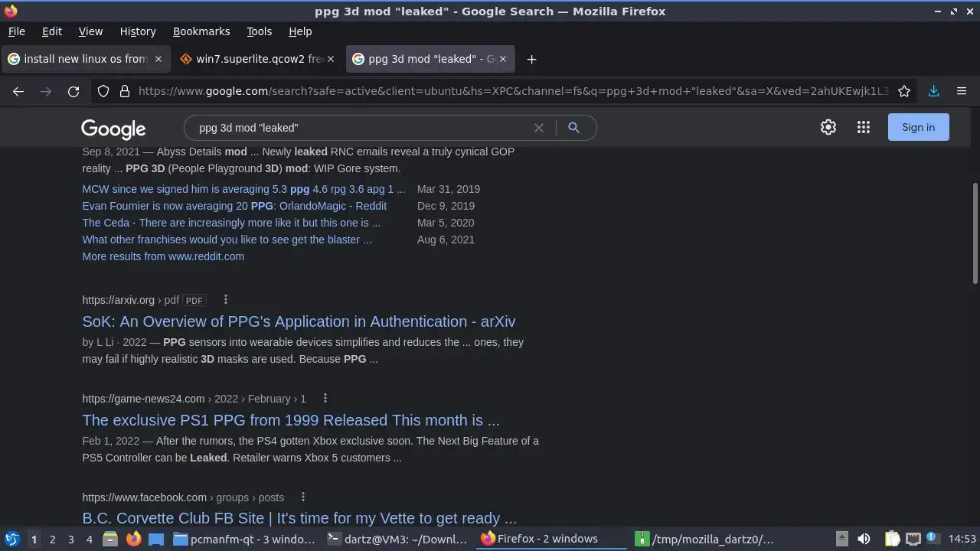Click the page vertical scrollbar thumb
Screen dimensions: 980x551
[975, 233]
